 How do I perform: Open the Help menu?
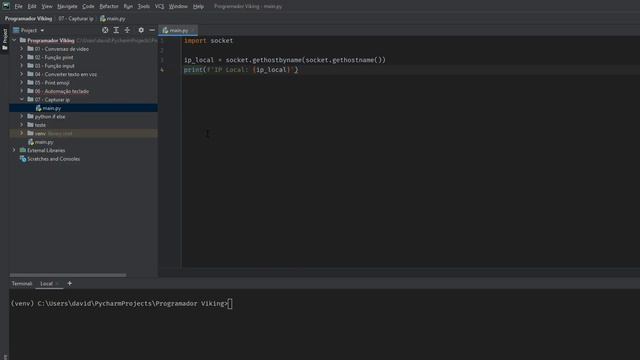coord(198,7)
